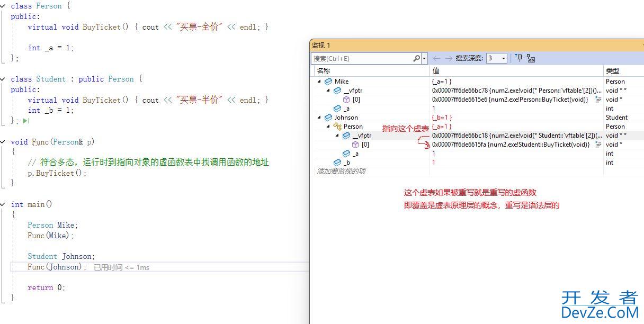This screenshot has height=324, width=644.
Task: Collapse the void Func code block
Action: pos(3,142)
